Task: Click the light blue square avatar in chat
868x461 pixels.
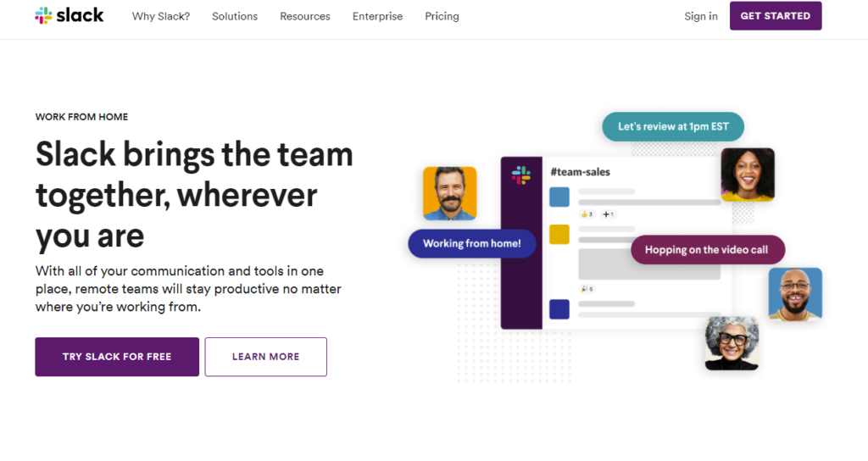Action: point(559,197)
